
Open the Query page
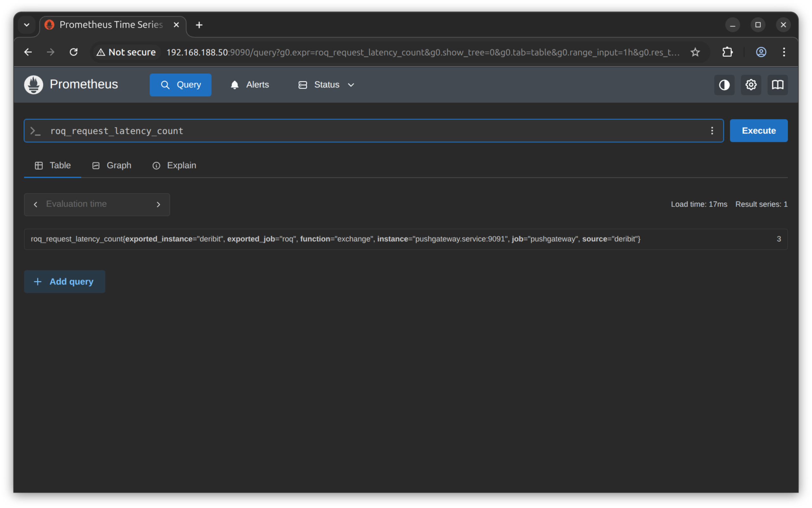click(x=180, y=85)
